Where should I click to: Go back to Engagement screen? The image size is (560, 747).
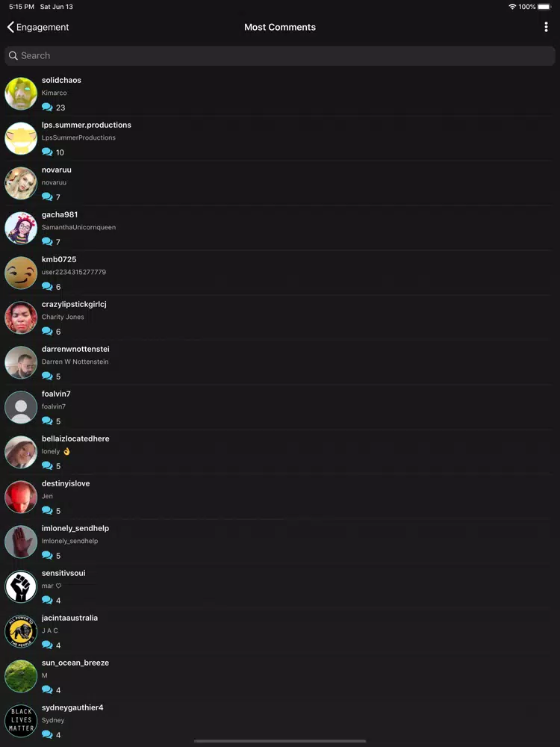38,27
